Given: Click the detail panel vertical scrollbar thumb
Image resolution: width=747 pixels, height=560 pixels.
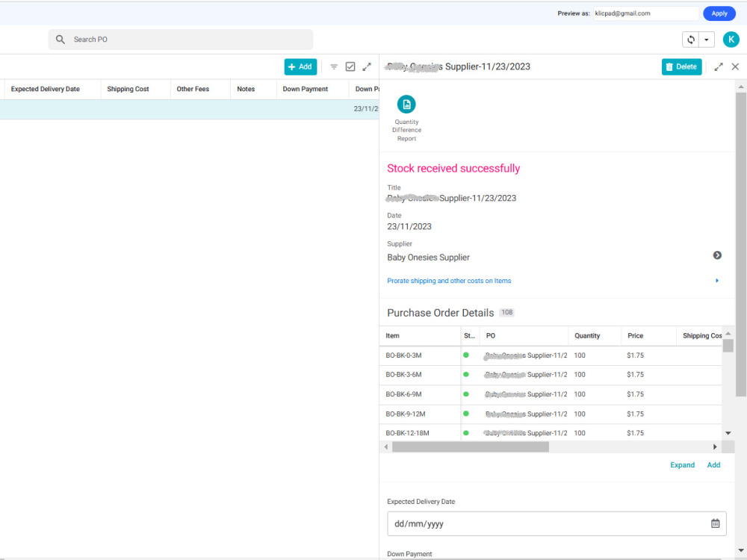Looking at the screenshot, I should click(740, 244).
